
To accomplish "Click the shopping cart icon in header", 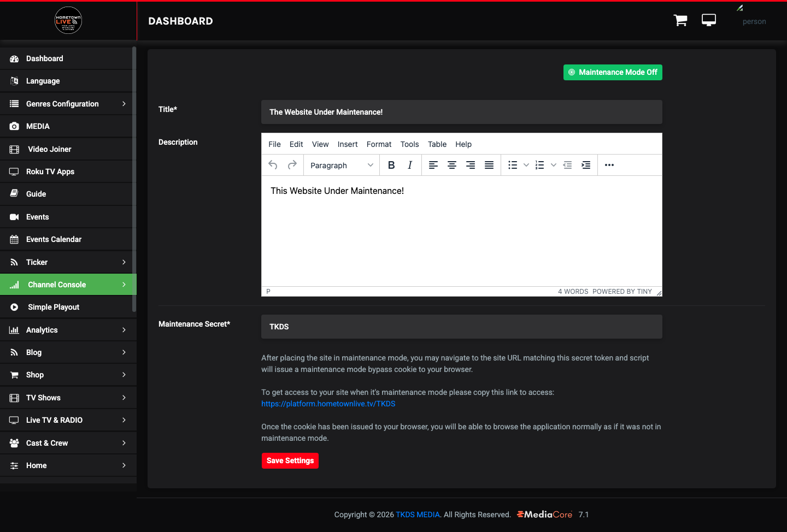I will tap(680, 20).
